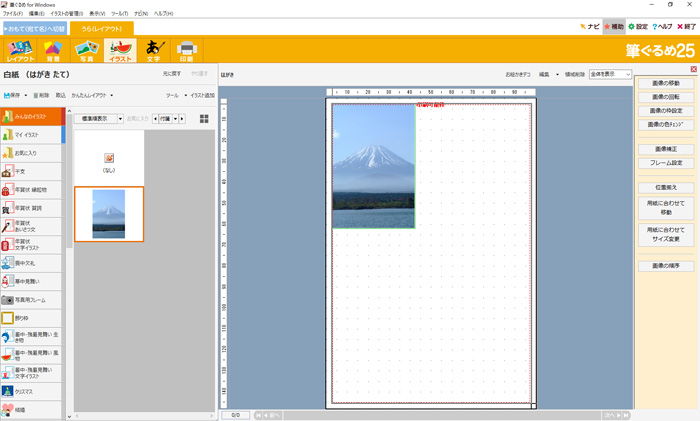Open the レイアウト (Layout) toolbar icon

[20, 50]
